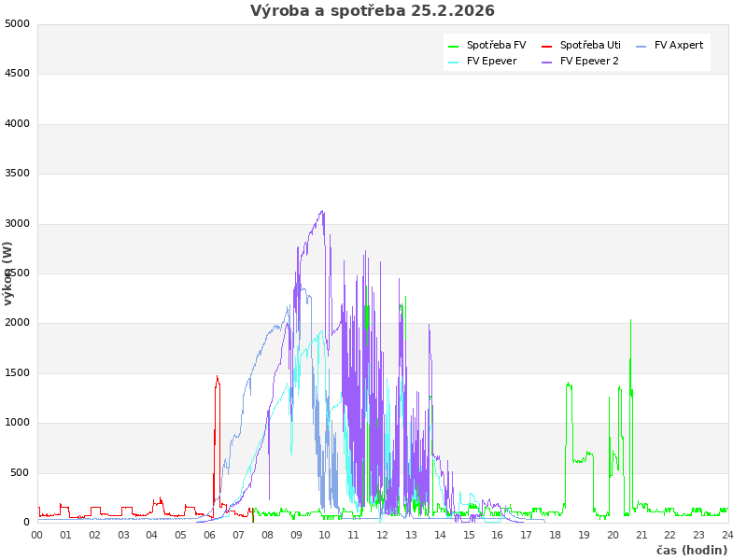This screenshot has height=560, width=747.
Task: Click the FV Epever 2 legend label
Action: (x=589, y=62)
